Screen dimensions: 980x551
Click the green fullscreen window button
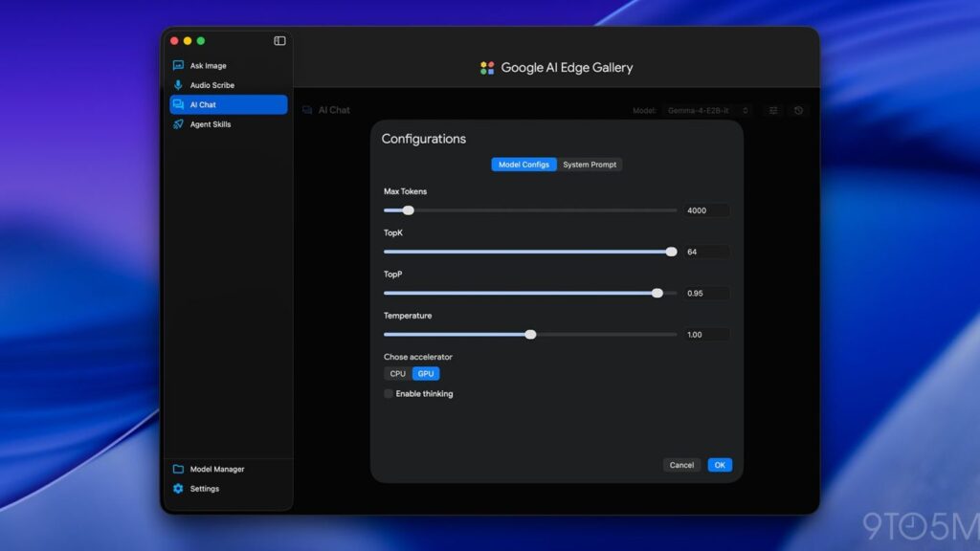pyautogui.click(x=201, y=40)
